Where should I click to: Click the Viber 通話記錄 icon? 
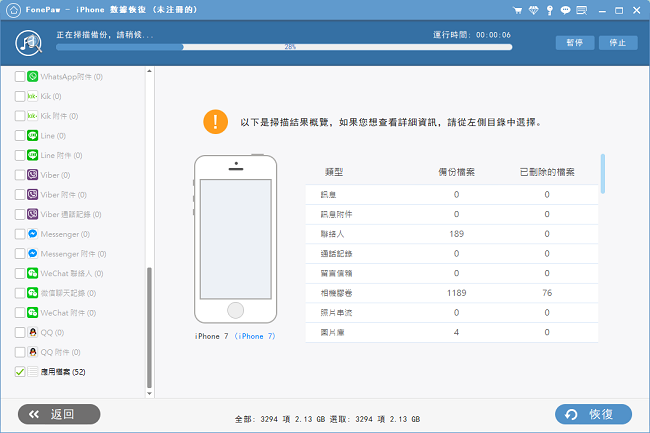tap(33, 214)
